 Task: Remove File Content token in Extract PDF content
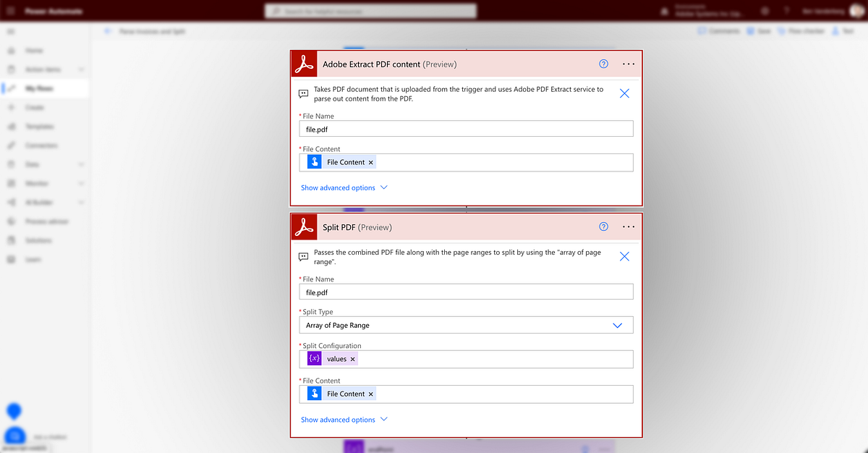(x=371, y=163)
